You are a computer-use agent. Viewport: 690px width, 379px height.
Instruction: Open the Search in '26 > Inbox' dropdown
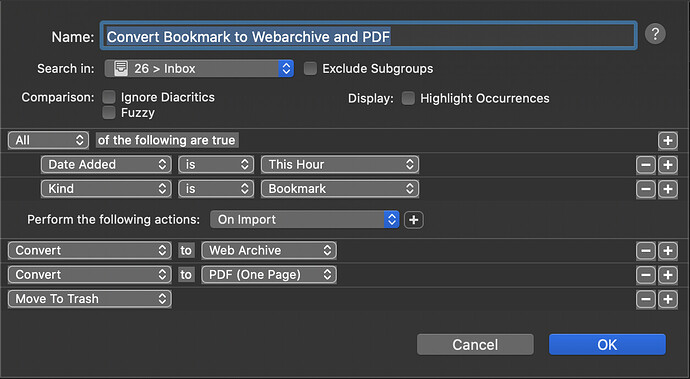199,69
